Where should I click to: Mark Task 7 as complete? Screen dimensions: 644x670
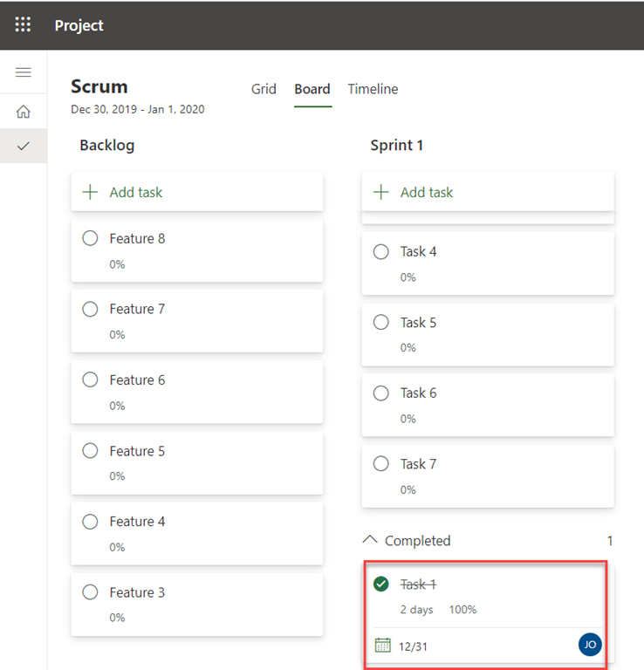coord(380,464)
